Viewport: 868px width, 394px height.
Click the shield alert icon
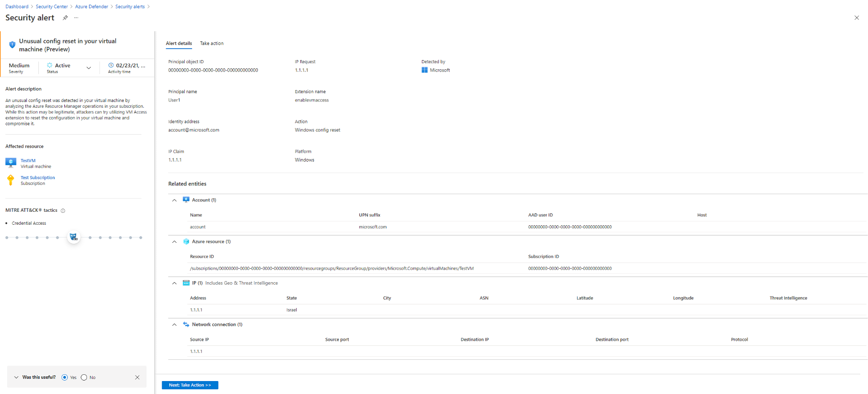coord(12,45)
